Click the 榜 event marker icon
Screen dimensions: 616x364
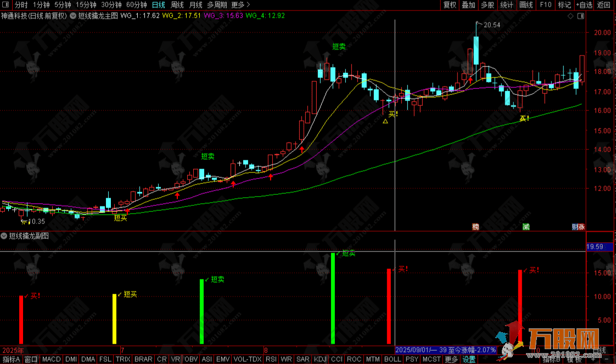coord(475,226)
